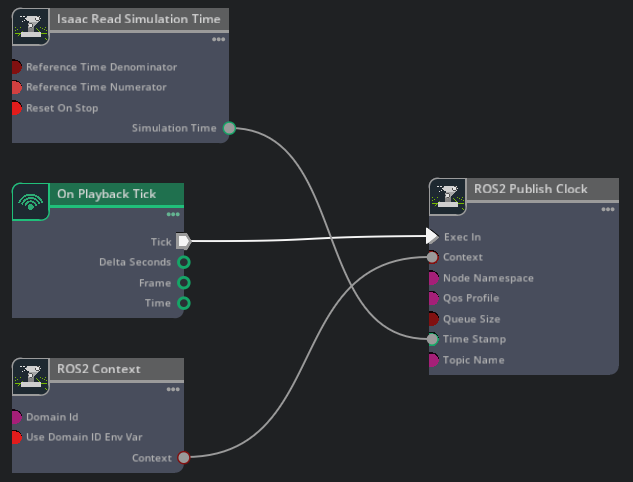Click the Time Stamp input port

[x=432, y=339]
